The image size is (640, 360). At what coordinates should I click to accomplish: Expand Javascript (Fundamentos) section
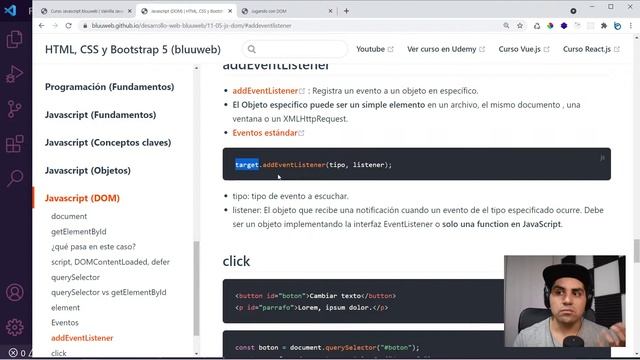coord(100,115)
